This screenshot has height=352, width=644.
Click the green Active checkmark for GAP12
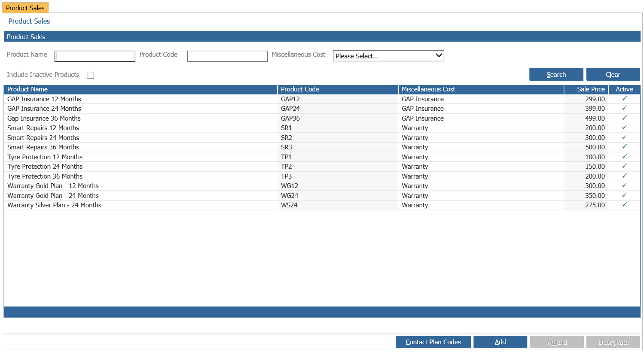point(624,98)
